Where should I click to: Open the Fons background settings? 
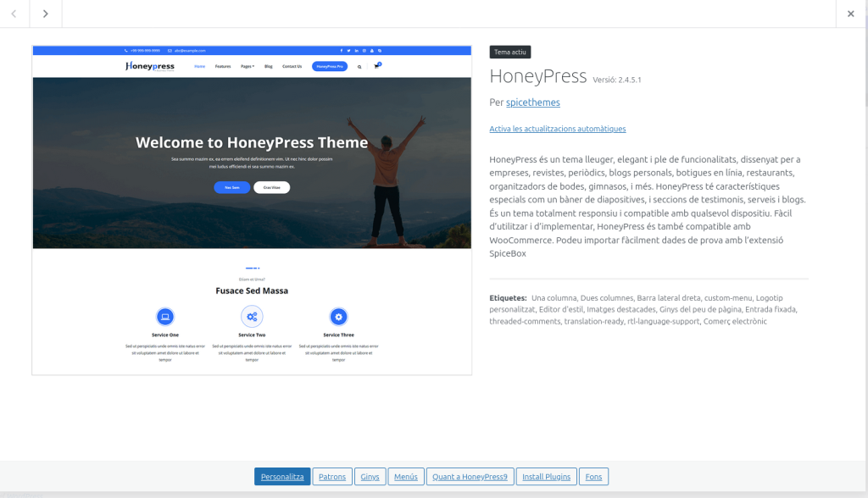coord(593,477)
